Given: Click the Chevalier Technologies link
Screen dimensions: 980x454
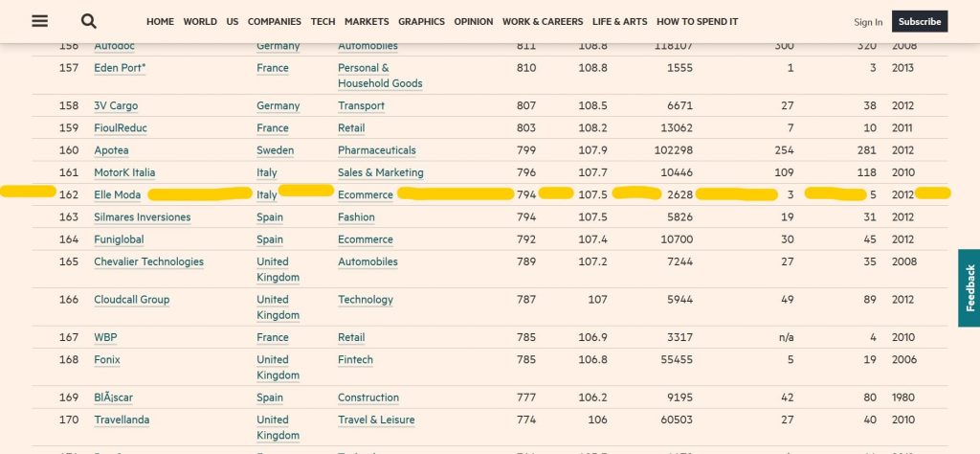Looking at the screenshot, I should coord(148,261).
